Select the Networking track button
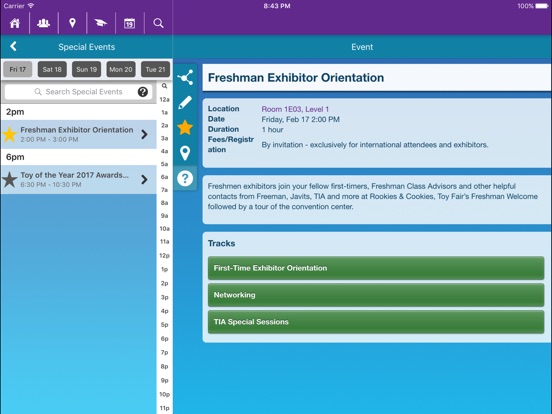Image resolution: width=552 pixels, height=414 pixels. tap(376, 295)
